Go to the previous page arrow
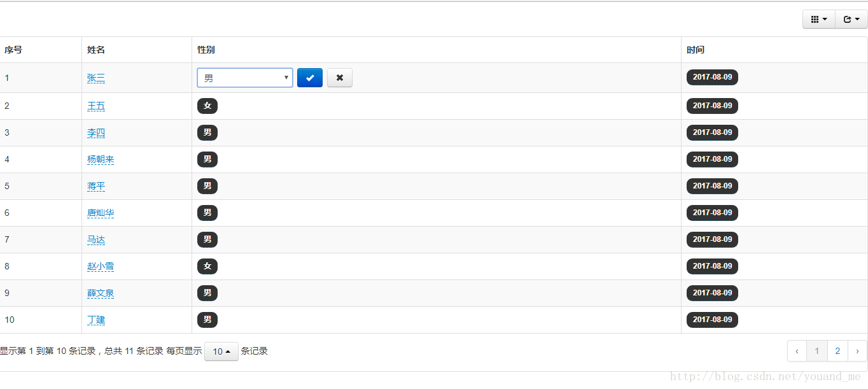 (x=797, y=351)
